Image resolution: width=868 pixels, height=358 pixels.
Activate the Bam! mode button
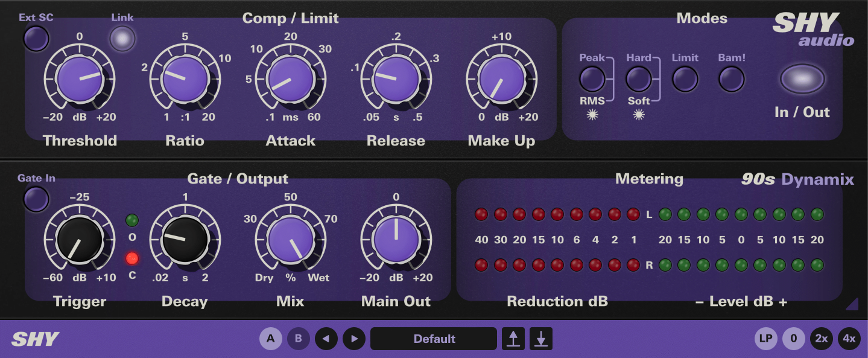pyautogui.click(x=732, y=79)
